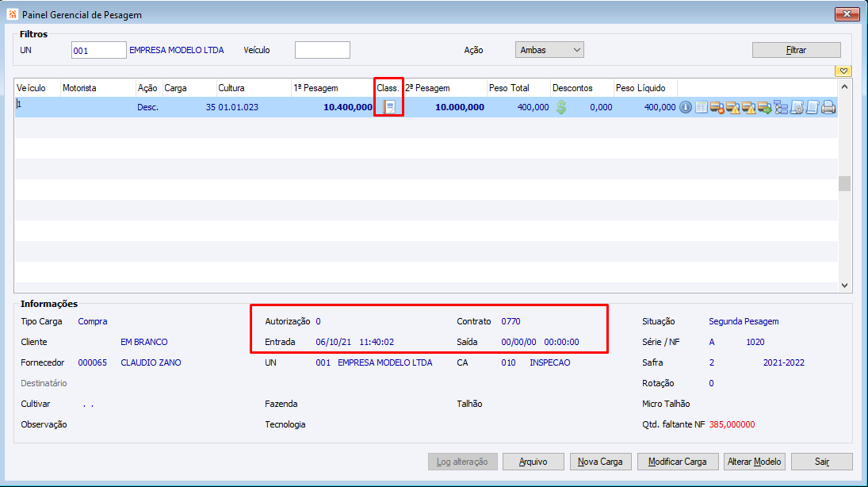
Task: Click the Alterar Modelo button
Action: 754,462
